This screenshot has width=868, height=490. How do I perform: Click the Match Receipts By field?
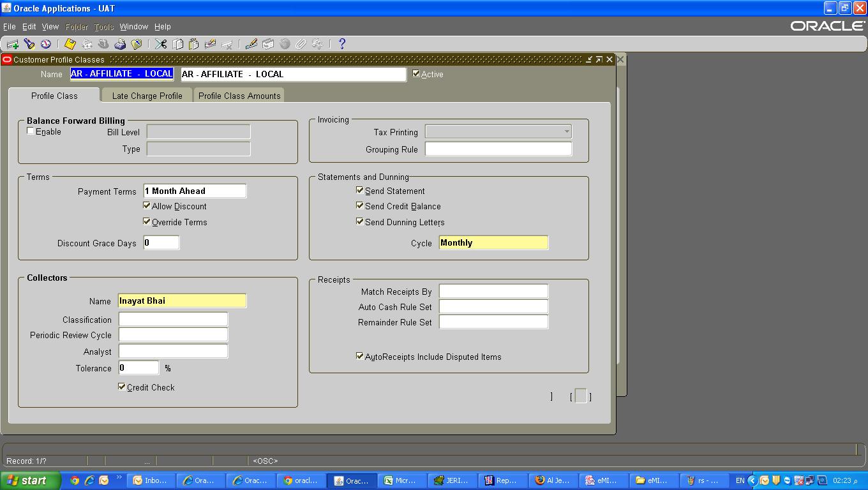pyautogui.click(x=493, y=292)
